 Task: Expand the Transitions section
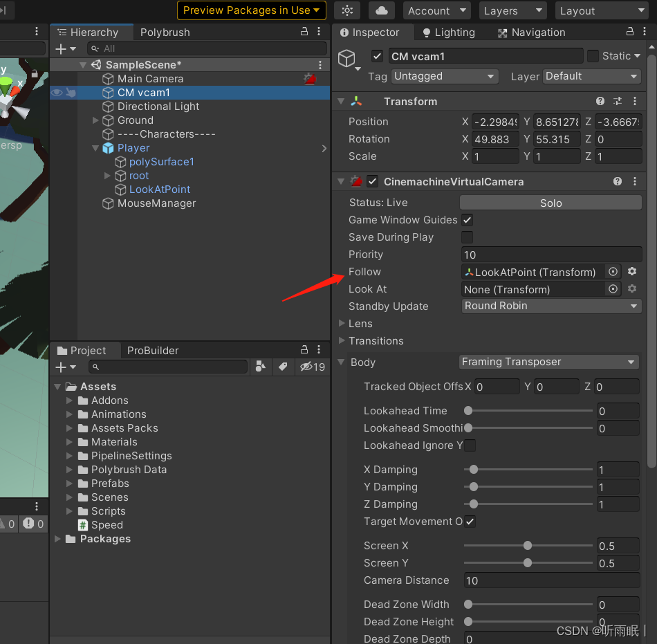342,340
